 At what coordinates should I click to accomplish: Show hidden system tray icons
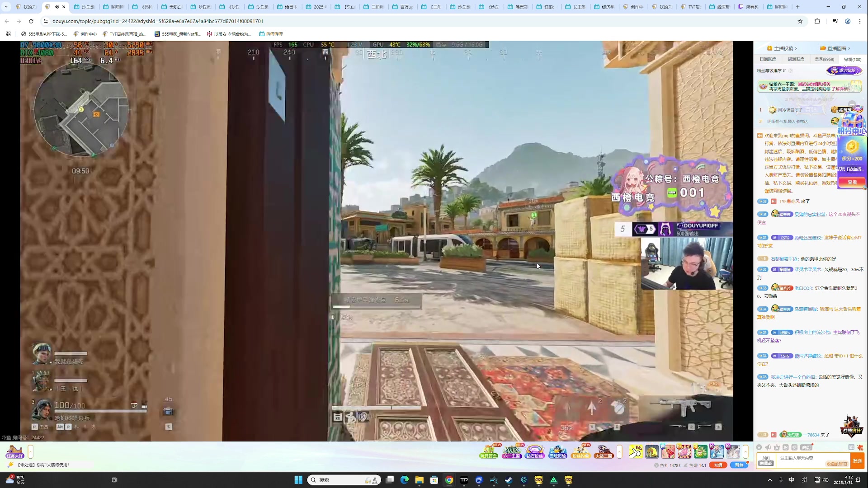tap(770, 480)
